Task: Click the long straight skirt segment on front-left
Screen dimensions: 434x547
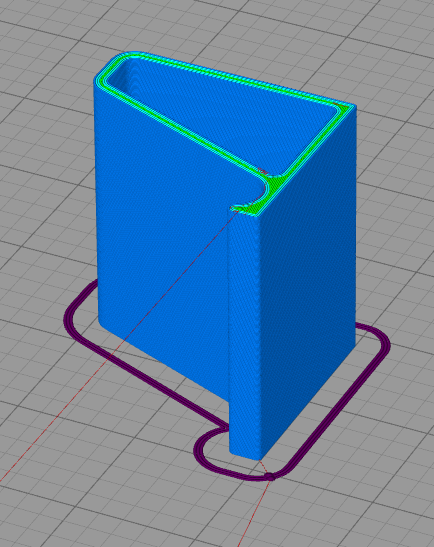Action: (x=147, y=377)
